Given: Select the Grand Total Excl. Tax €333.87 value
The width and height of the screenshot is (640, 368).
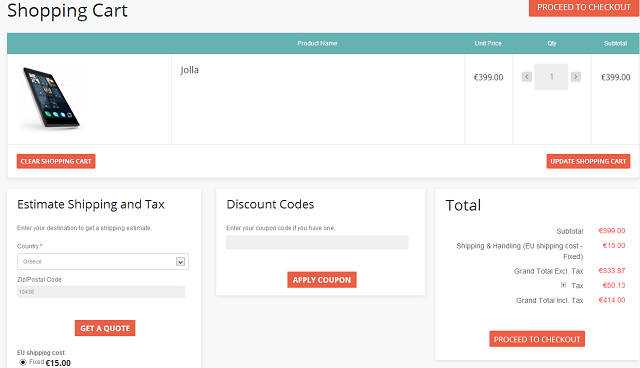Looking at the screenshot, I should (612, 270).
